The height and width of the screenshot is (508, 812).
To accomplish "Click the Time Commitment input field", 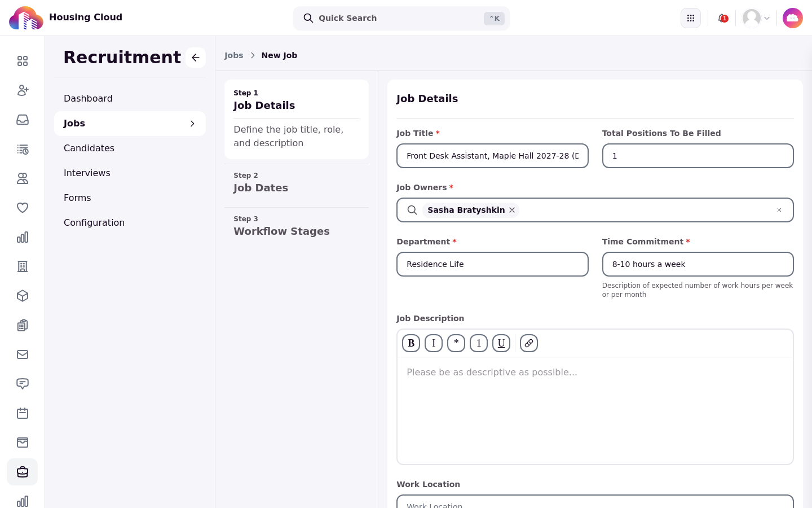I will point(698,264).
